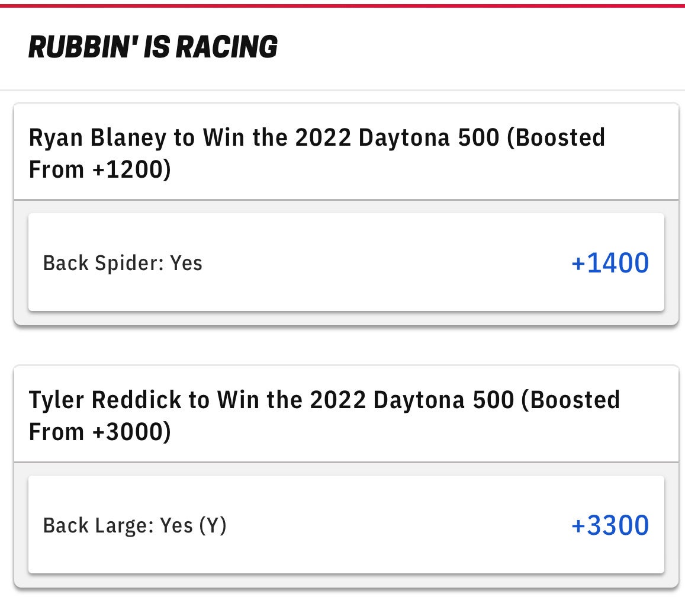The width and height of the screenshot is (685, 616).
Task: Click empty middle of the Back Spider row
Action: (385, 263)
